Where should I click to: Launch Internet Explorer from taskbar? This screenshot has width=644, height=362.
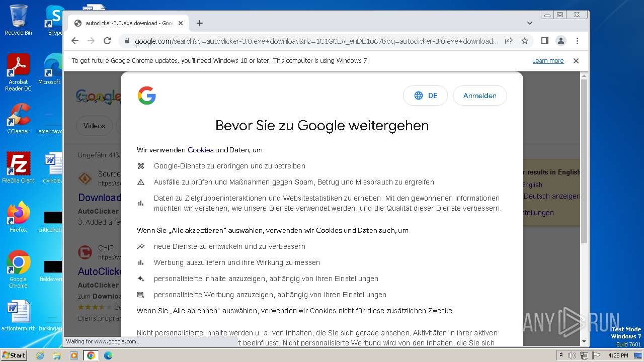pyautogui.click(x=40, y=355)
